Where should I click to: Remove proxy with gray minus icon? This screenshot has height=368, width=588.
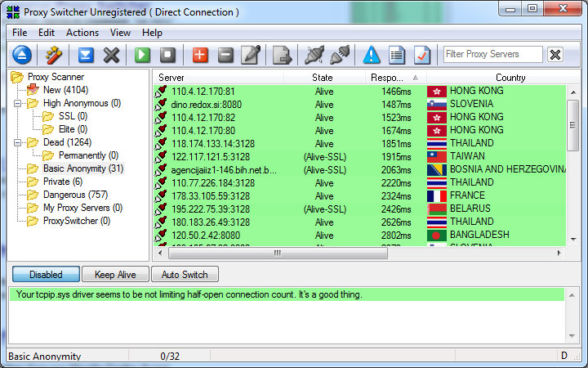coord(225,55)
